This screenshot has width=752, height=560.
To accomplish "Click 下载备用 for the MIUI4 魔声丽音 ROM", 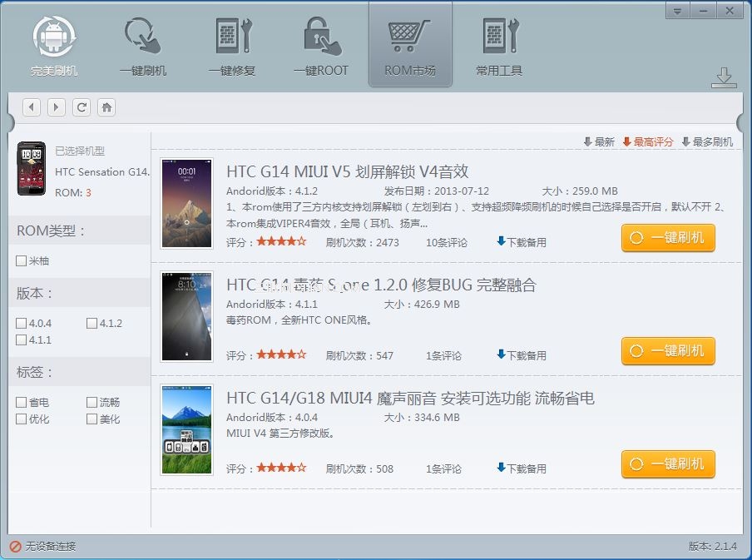I will (x=522, y=468).
